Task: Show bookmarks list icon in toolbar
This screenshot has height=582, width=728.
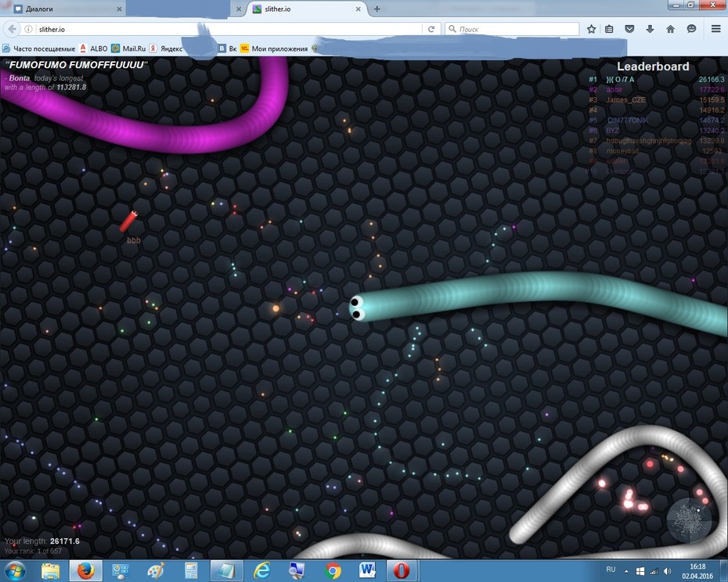Action: (x=609, y=29)
